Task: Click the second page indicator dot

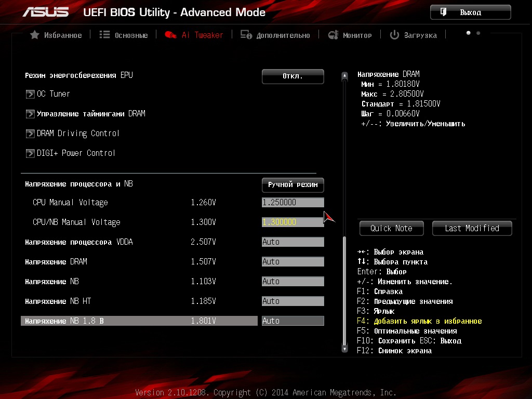Action: pyautogui.click(x=478, y=33)
